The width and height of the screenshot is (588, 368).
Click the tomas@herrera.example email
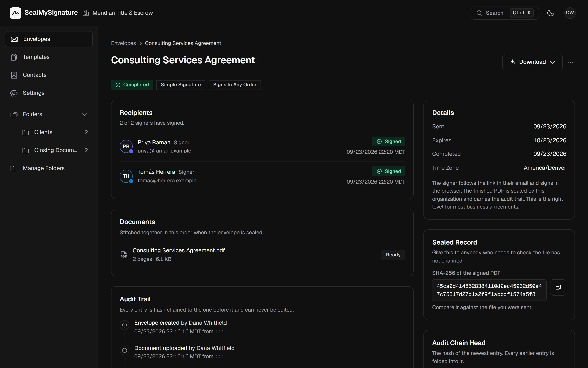pyautogui.click(x=167, y=181)
